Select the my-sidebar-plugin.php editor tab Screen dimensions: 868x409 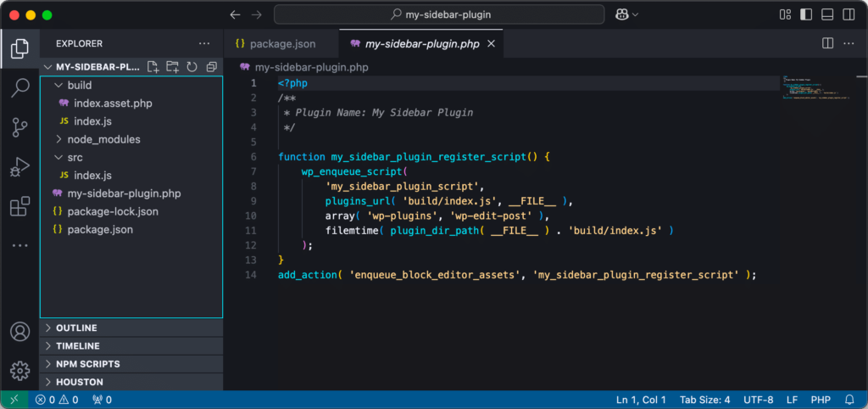pyautogui.click(x=422, y=43)
